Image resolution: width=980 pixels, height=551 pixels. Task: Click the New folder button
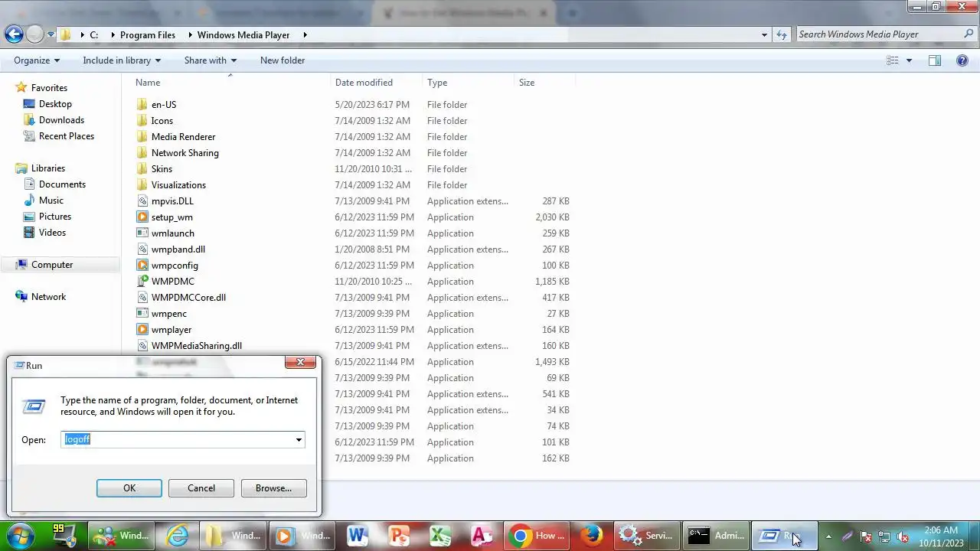click(x=283, y=60)
